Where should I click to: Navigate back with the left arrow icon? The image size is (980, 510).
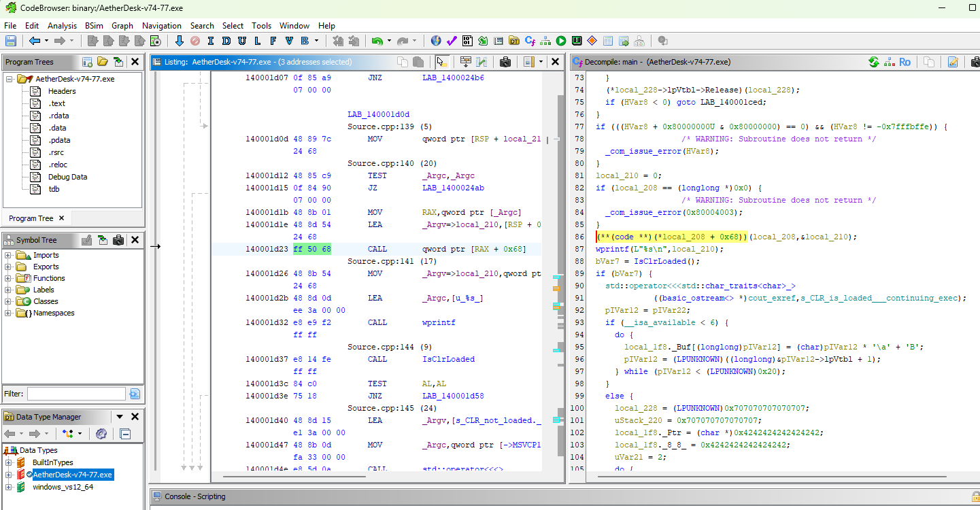33,40
